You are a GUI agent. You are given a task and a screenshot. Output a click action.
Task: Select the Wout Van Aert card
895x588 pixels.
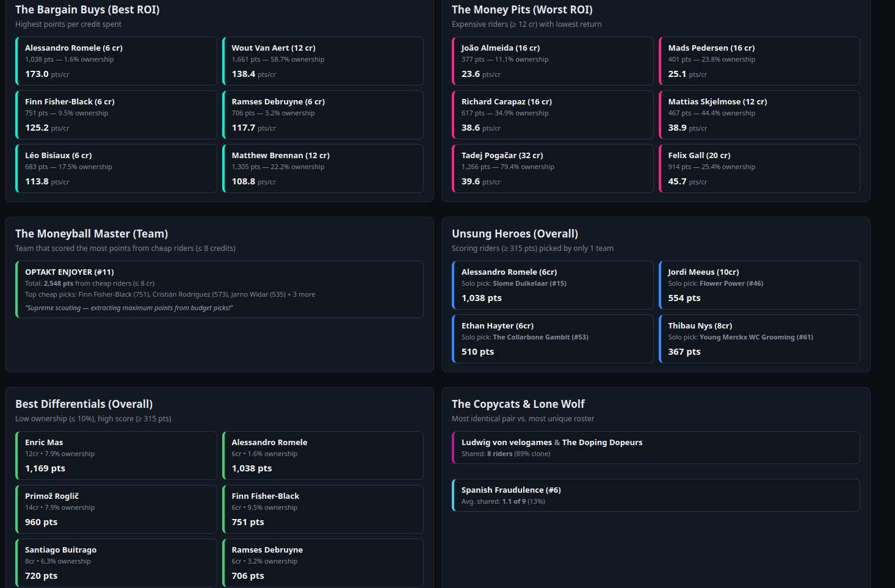coord(323,61)
